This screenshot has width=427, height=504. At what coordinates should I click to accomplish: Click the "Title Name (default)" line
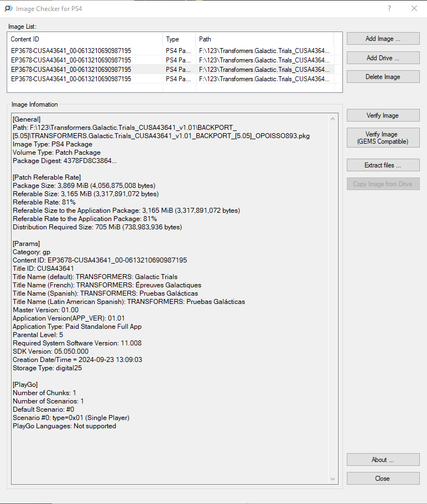(95, 277)
